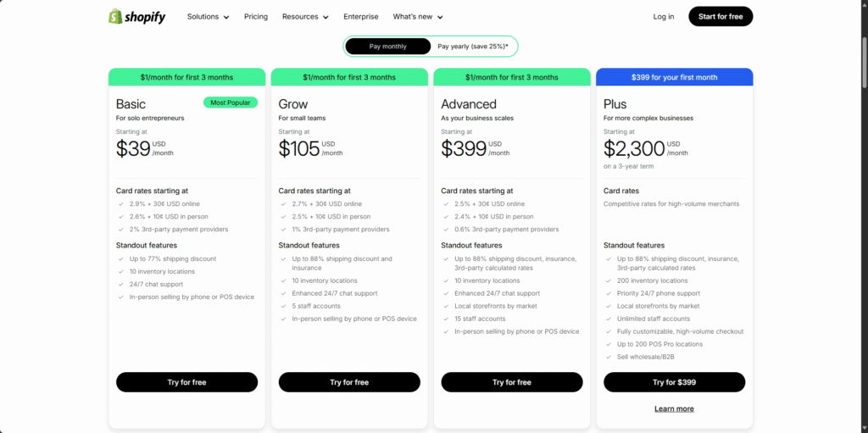Open the Enterprise menu item
The image size is (868, 433).
click(361, 16)
